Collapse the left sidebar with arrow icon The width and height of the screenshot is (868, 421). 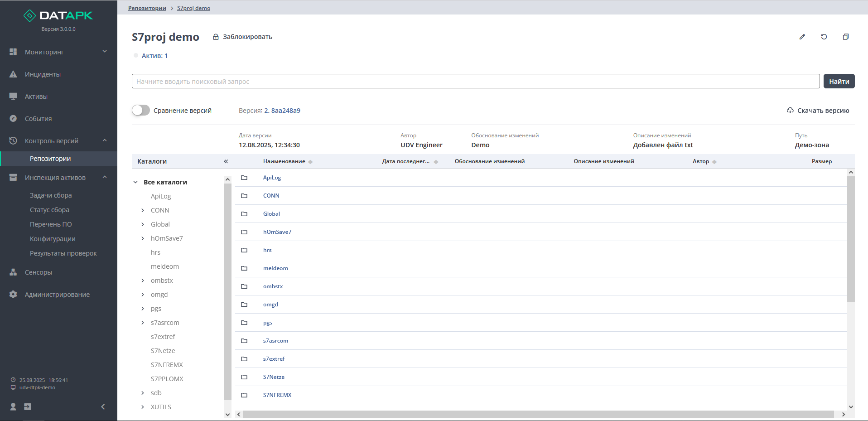coord(103,406)
